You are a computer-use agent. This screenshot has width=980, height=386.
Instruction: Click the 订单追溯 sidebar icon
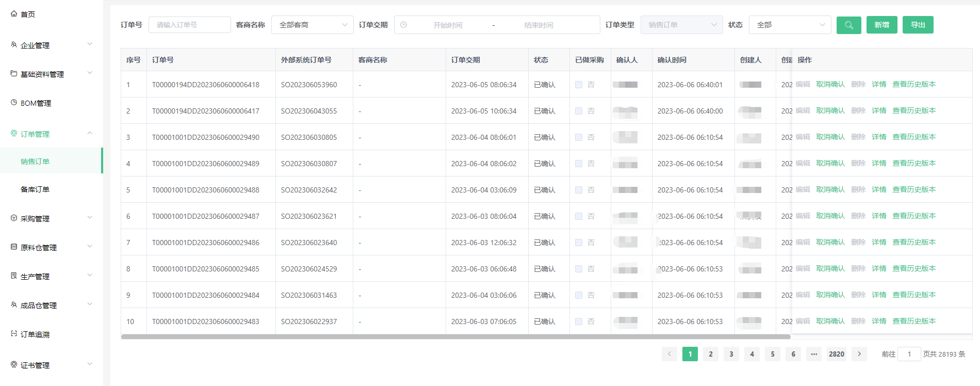click(x=14, y=334)
